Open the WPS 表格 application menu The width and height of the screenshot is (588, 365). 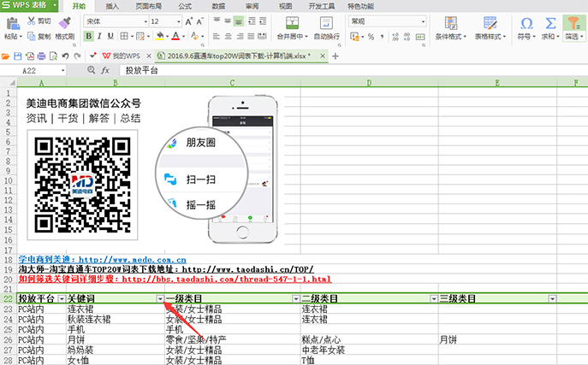(29, 5)
